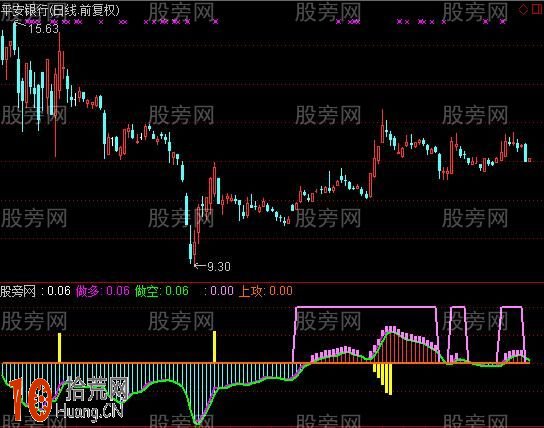Image resolution: width=544 pixels, height=428 pixels.
Task: Click the 做多: 0.06 indicator value
Action: coord(103,291)
